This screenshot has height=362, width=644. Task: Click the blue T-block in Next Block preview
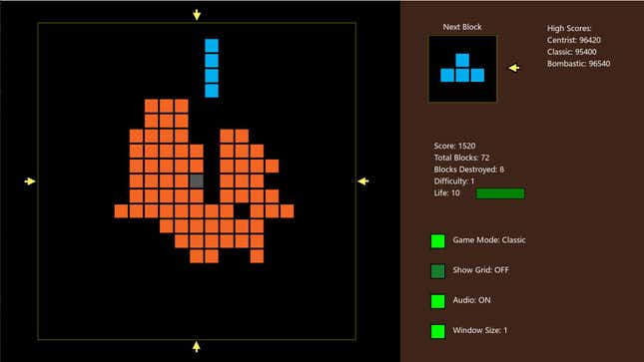click(462, 68)
